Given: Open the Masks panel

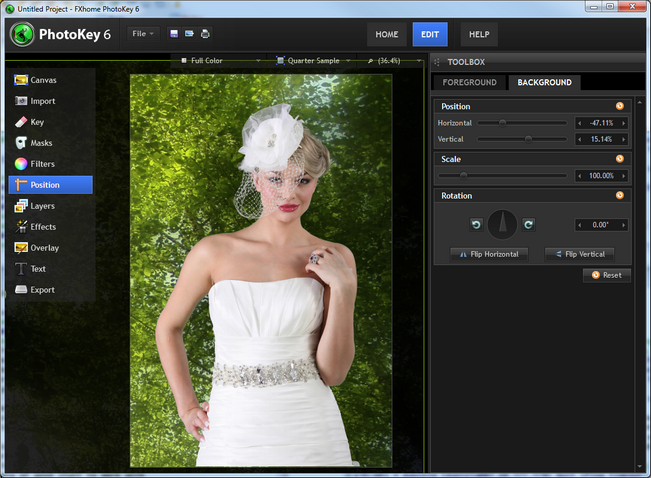Looking at the screenshot, I should (51, 143).
